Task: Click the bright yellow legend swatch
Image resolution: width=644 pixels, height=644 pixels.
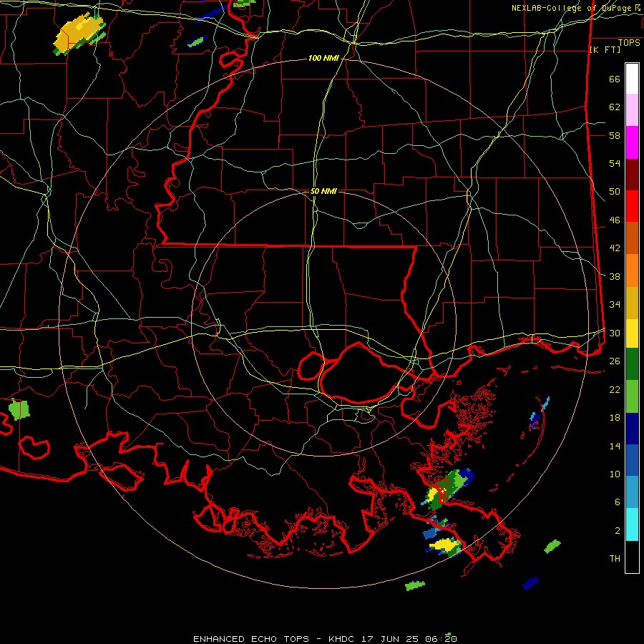Action: 632,333
